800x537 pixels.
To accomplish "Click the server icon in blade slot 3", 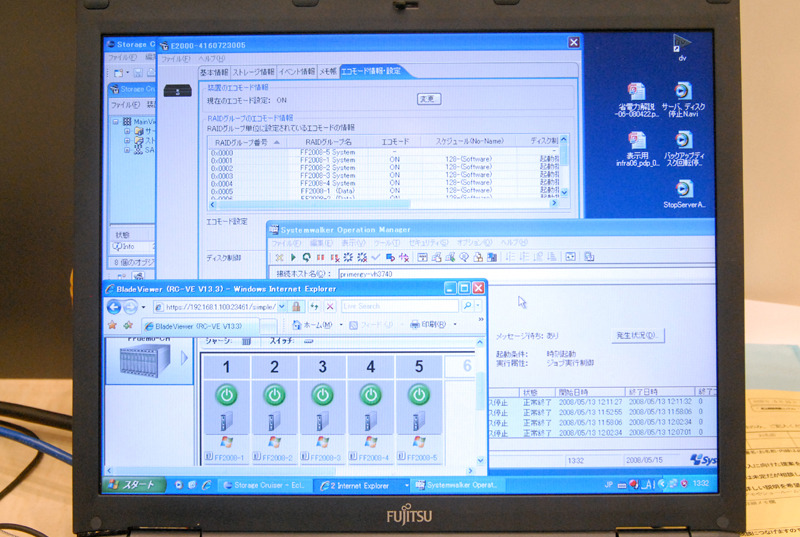I will 322,422.
